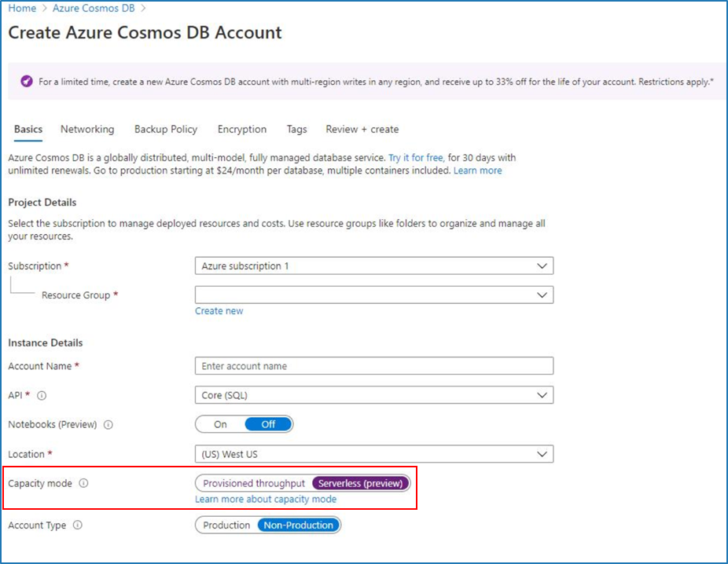The image size is (728, 564).
Task: Click the Subscription field label
Action: coord(35,266)
